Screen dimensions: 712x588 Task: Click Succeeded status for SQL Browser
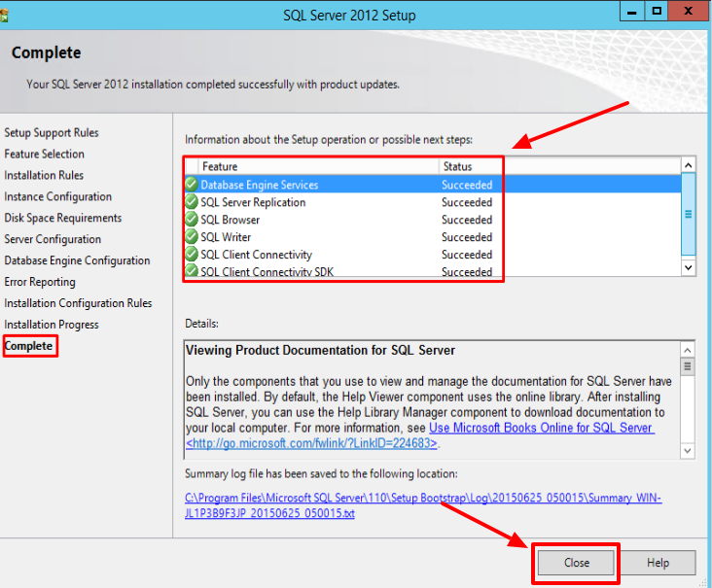(467, 220)
